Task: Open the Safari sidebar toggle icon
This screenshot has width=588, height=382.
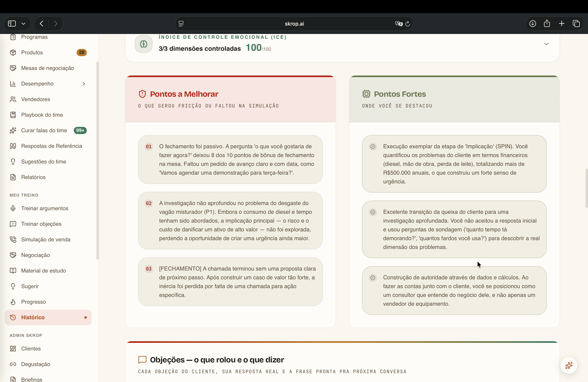Action: pos(12,23)
